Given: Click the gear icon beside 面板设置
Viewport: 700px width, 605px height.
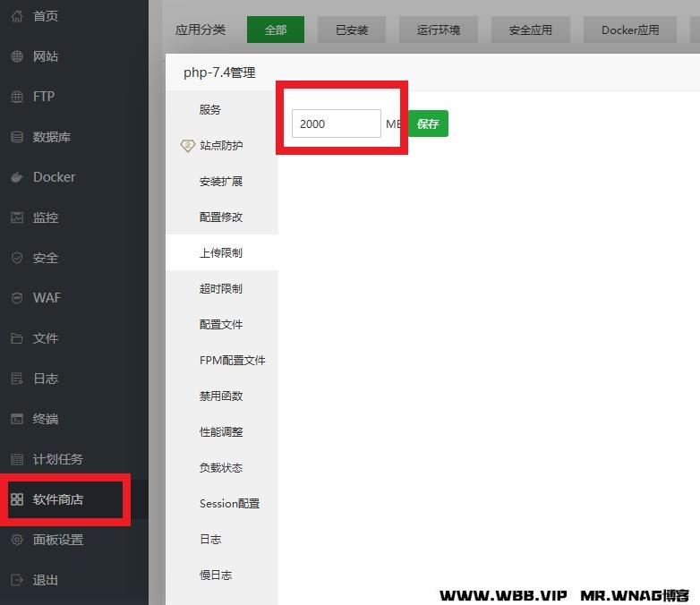Looking at the screenshot, I should [17, 540].
